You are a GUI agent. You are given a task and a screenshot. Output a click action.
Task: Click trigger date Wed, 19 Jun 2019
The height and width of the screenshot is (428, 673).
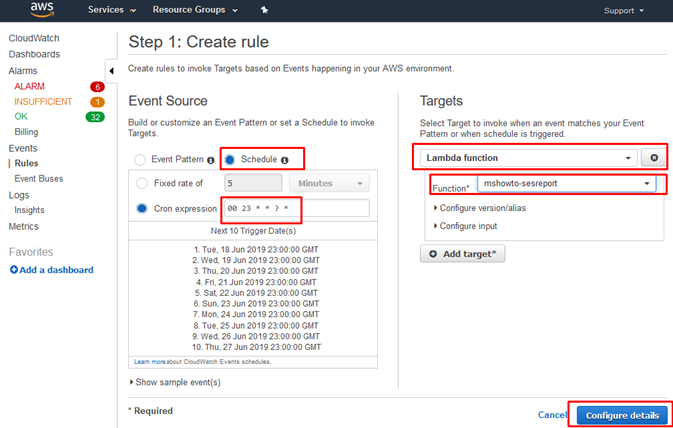[256, 260]
